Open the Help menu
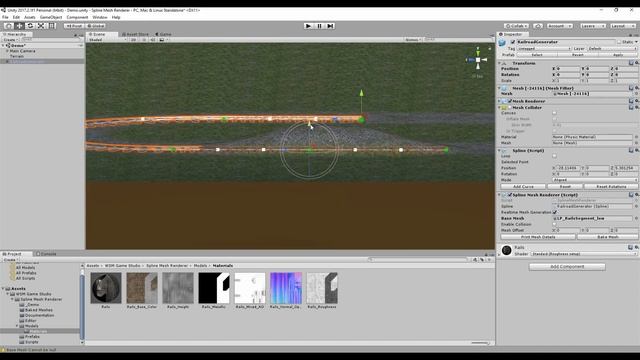 pos(116,17)
